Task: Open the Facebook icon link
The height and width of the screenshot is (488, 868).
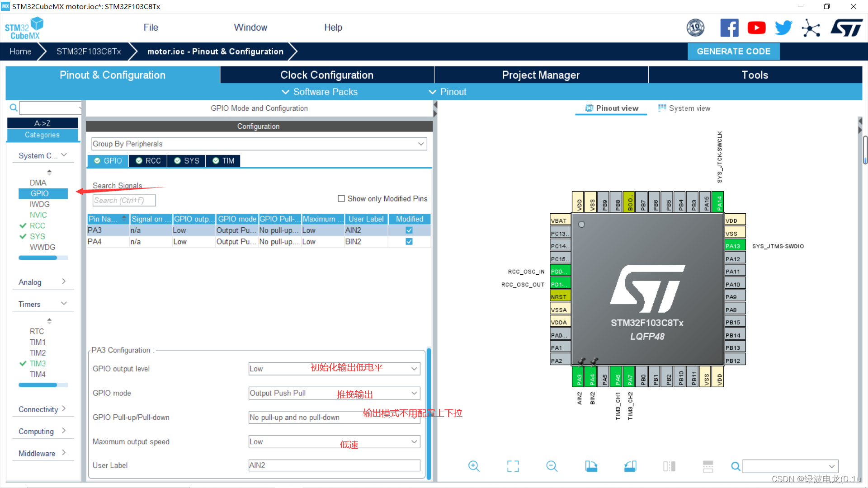Action: (x=729, y=28)
